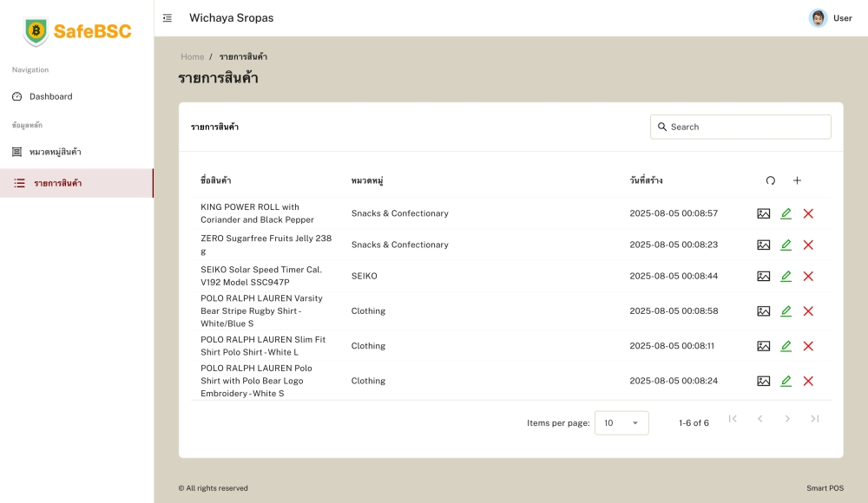
Task: Edit the Varsity Bear Stripe Rugby Shirt
Action: coord(786,311)
